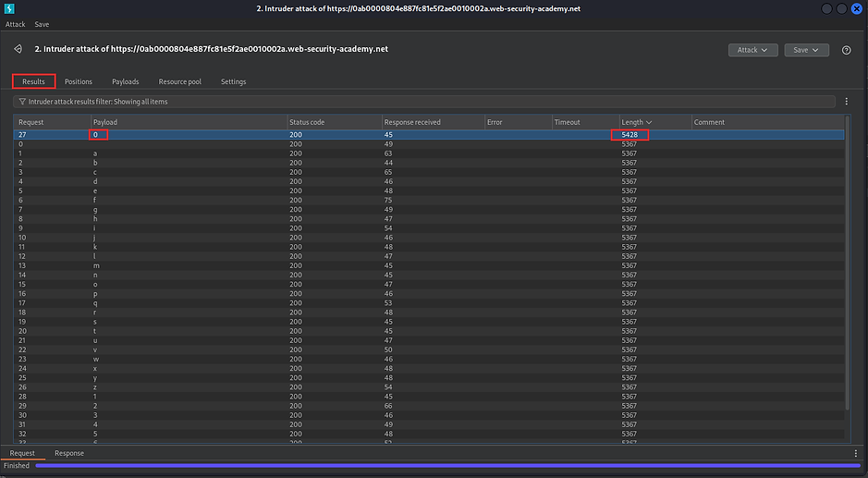The image size is (868, 478).
Task: Select the row with payload b
Action: tap(429, 163)
